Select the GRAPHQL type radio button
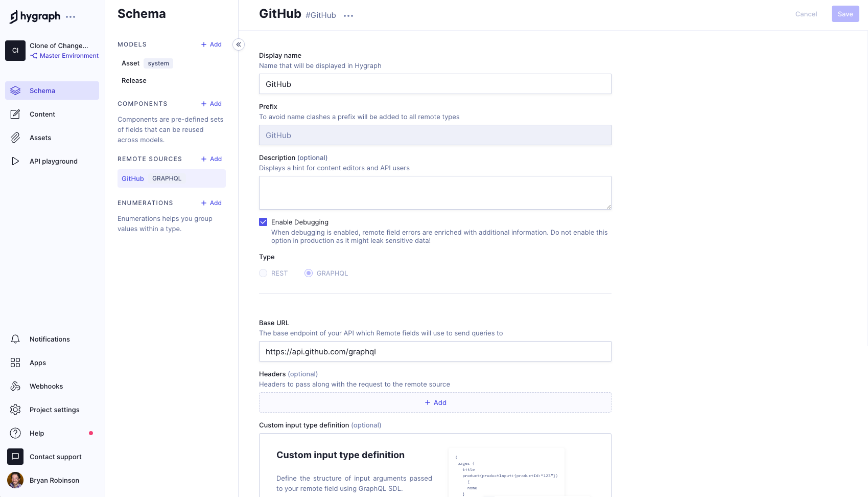 tap(309, 273)
